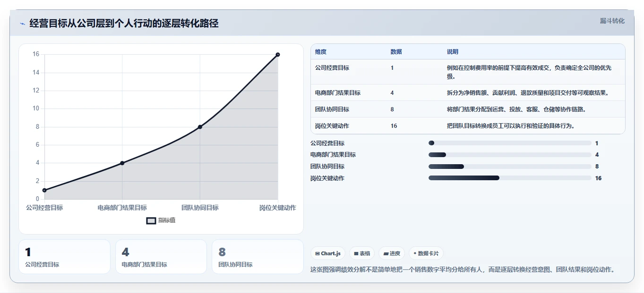Select the chart point above 岗位关键动作 axis label
The height and width of the screenshot is (293, 644).
278,55
